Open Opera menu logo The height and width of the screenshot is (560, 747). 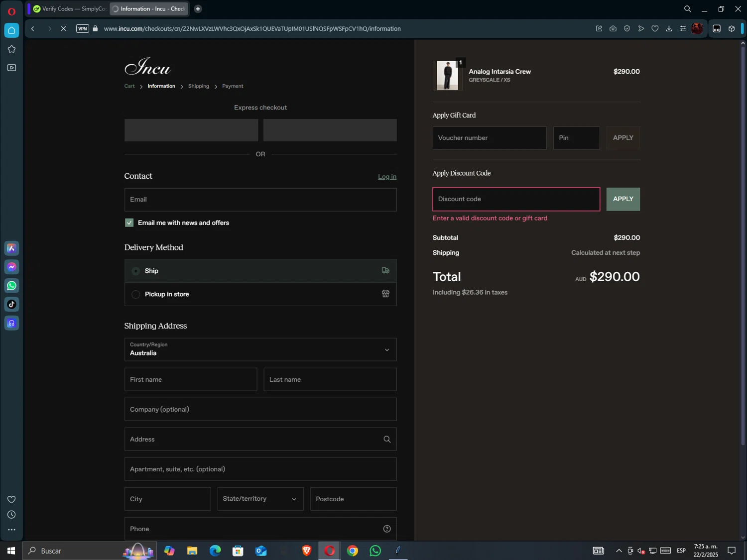11,11
